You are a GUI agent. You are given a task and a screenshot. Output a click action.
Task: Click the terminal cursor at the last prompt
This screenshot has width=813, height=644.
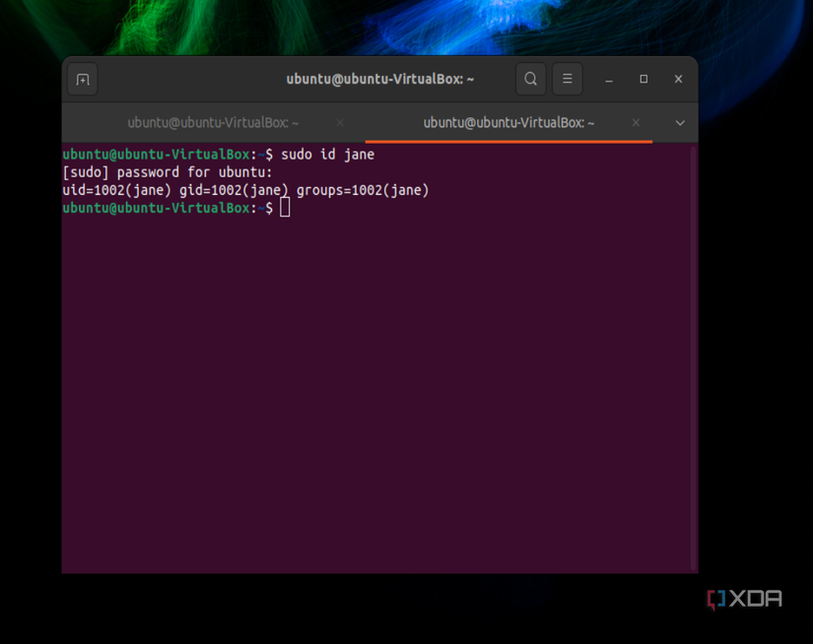[285, 208]
